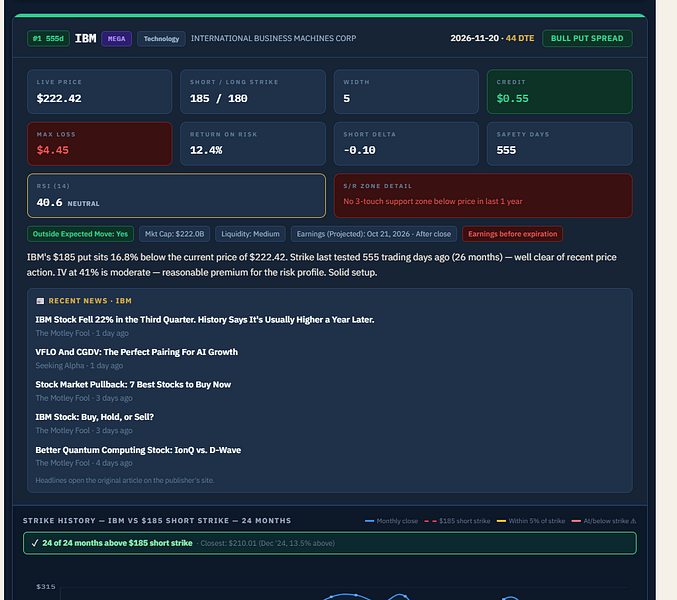Click the RSI (14) 40.6 card
The width and height of the screenshot is (677, 600).
[177, 196]
